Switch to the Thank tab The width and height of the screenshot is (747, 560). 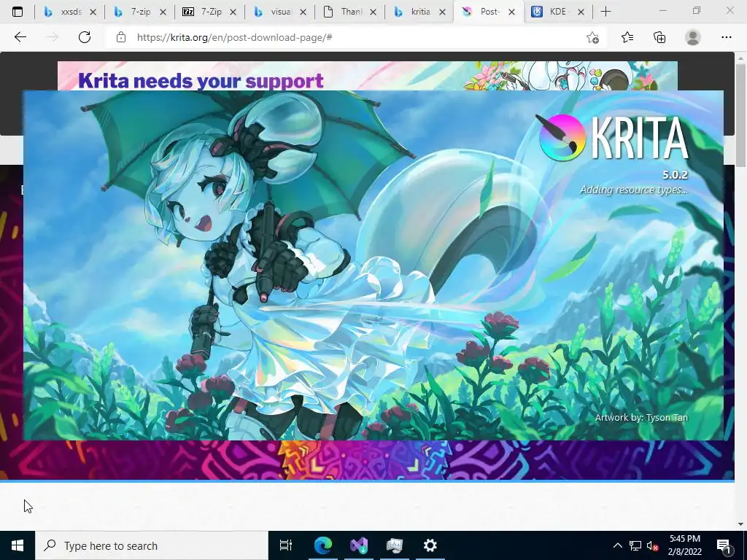[350, 12]
